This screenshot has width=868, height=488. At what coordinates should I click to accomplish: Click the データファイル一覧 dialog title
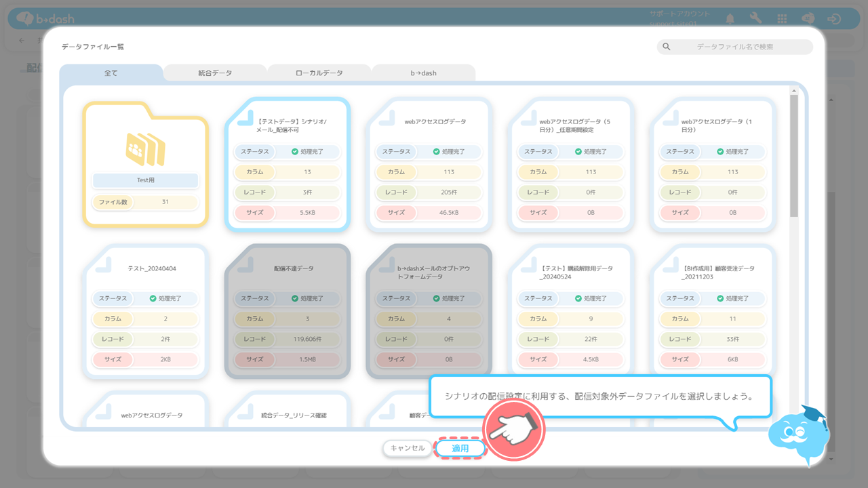93,47
